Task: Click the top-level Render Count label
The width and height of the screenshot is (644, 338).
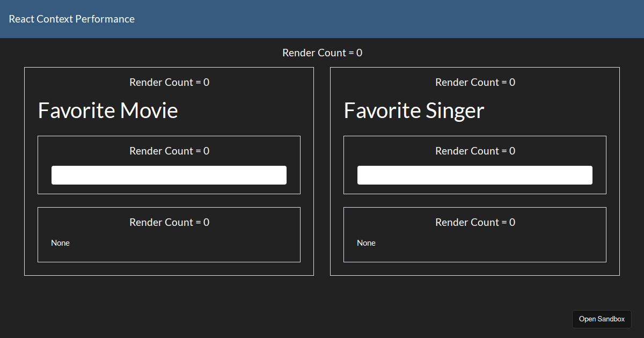Action: coord(322,53)
